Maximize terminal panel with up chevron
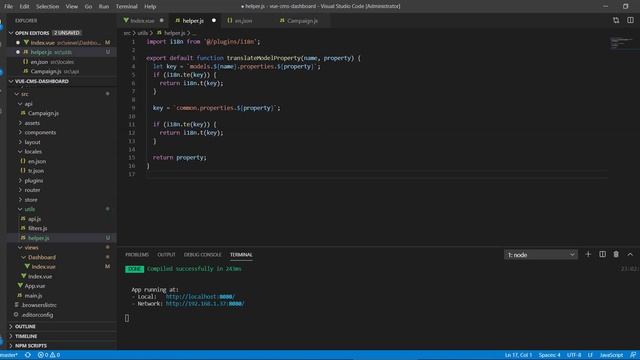The width and height of the screenshot is (640, 360). 630,254
